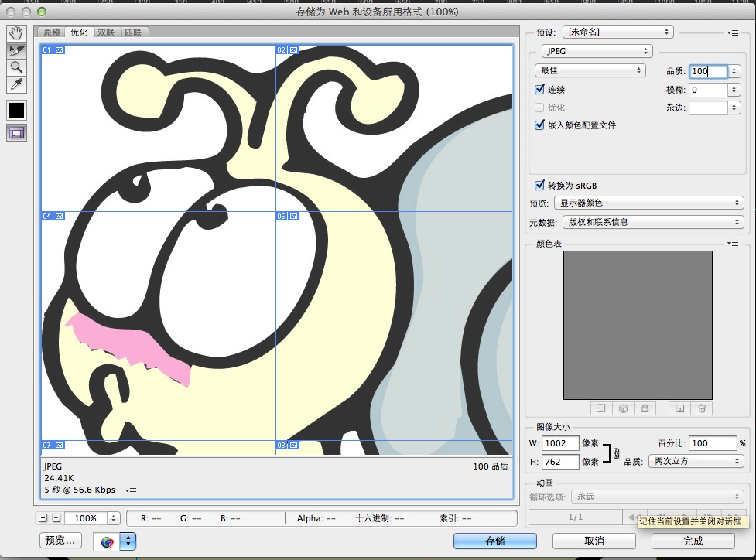The height and width of the screenshot is (560, 756).
Task: Select the Slice Select tool
Action: (x=16, y=50)
